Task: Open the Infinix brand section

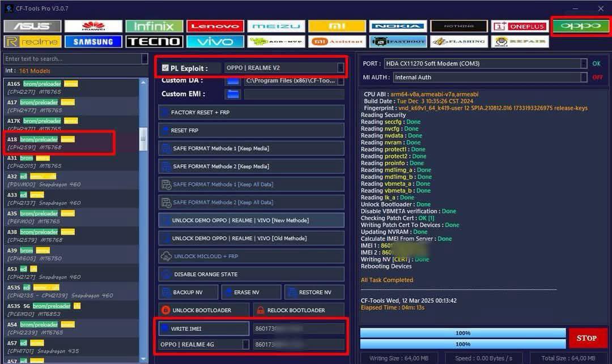Action: 154,26
